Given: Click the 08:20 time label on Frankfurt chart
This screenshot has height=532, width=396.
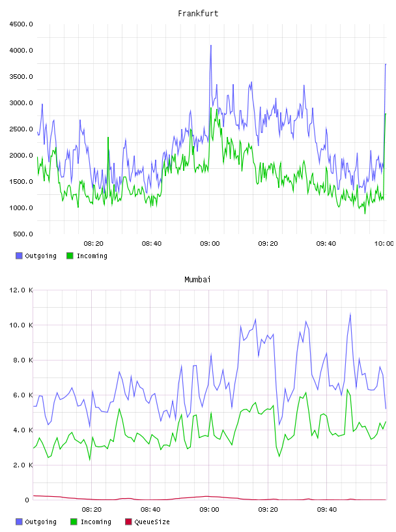Looking at the screenshot, I should [x=94, y=244].
